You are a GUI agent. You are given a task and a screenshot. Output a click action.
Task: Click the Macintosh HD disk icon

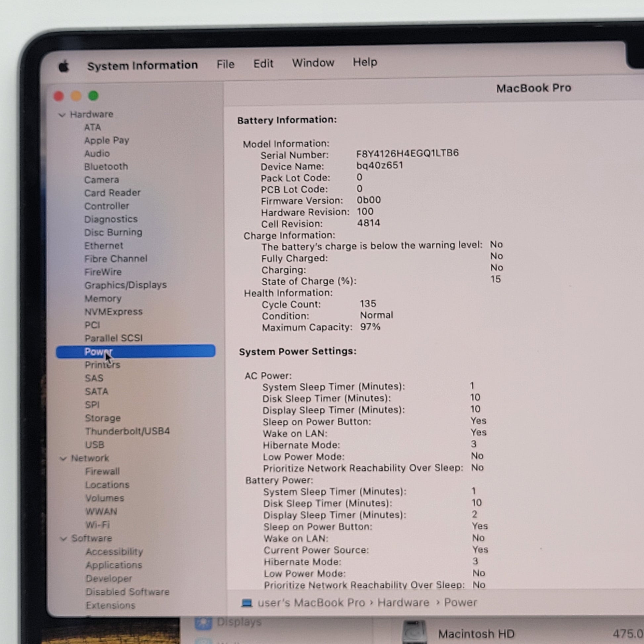(414, 632)
